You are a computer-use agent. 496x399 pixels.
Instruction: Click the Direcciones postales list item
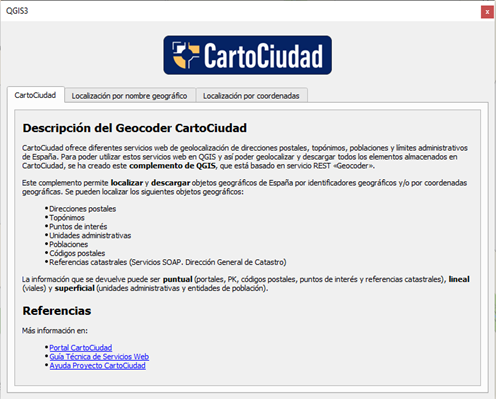point(83,209)
